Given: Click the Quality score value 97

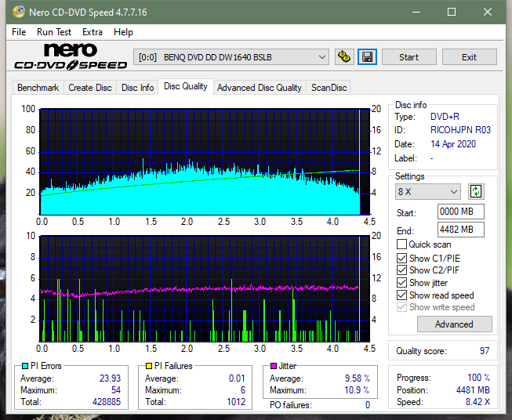Looking at the screenshot, I should (x=485, y=351).
